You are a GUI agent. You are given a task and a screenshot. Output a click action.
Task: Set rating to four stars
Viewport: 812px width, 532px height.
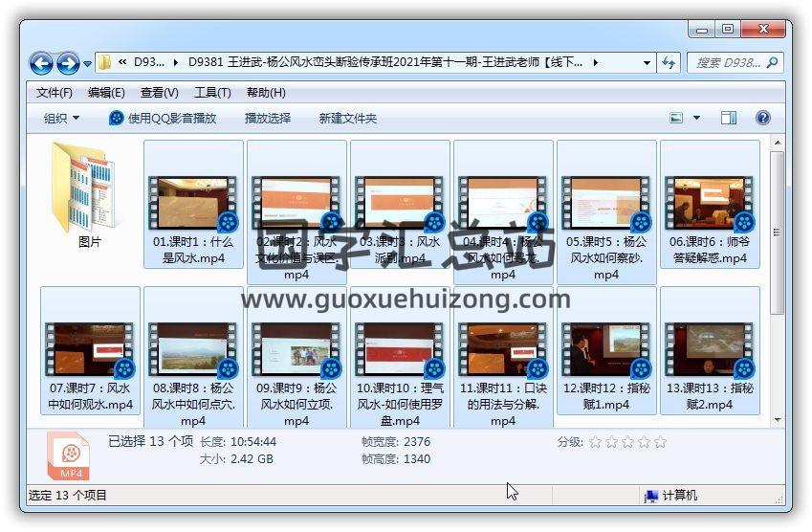(644, 442)
